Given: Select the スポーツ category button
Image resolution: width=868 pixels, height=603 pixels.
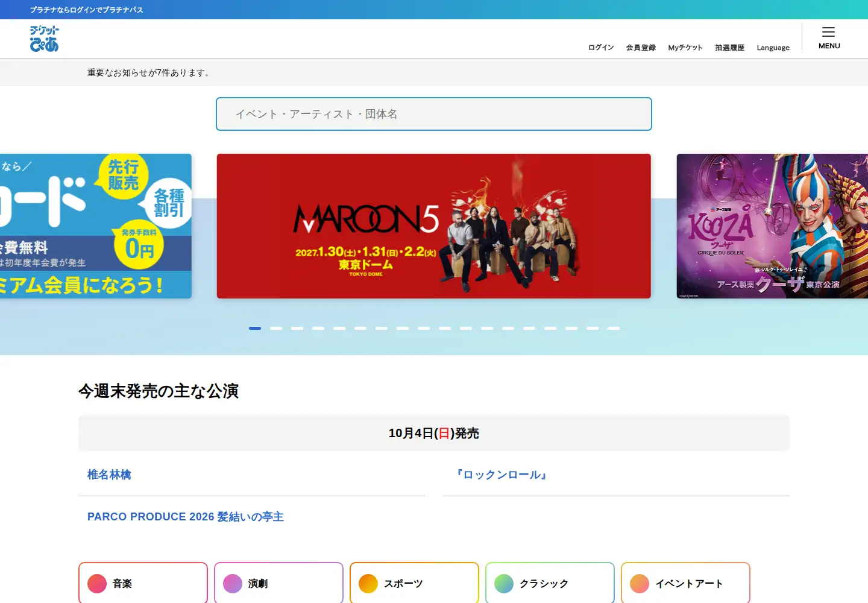Looking at the screenshot, I should click(414, 583).
